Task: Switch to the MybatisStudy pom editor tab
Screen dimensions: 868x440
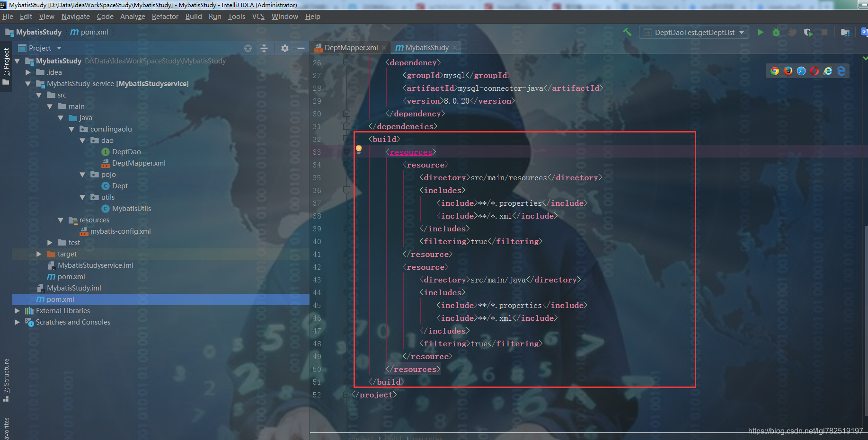Action: coord(426,48)
